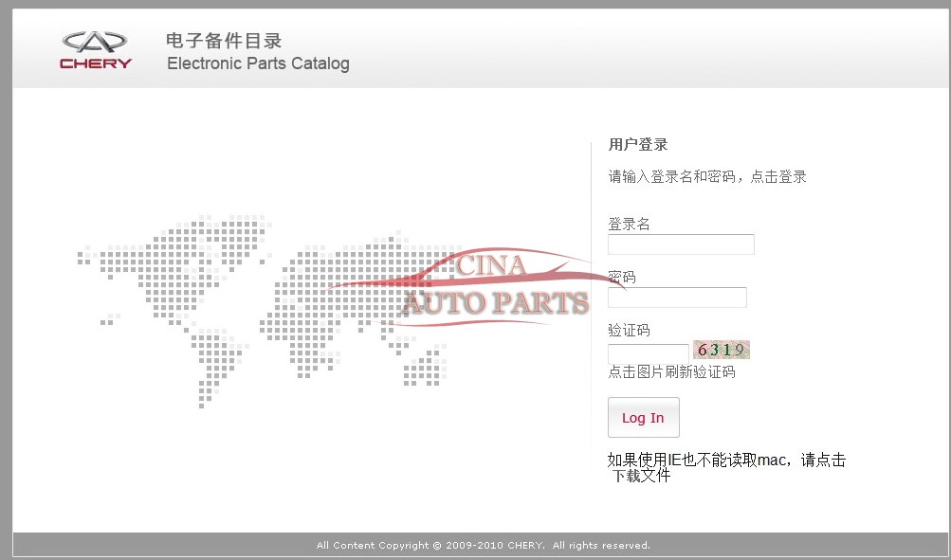Click the CINA AUTO PARTS watermark logo
951x560 pixels.
(493, 284)
